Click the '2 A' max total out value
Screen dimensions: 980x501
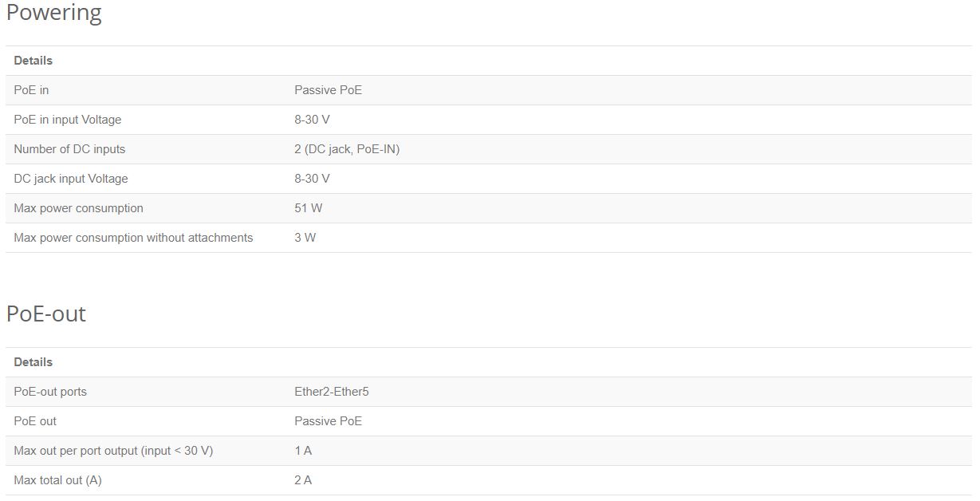pyautogui.click(x=303, y=480)
